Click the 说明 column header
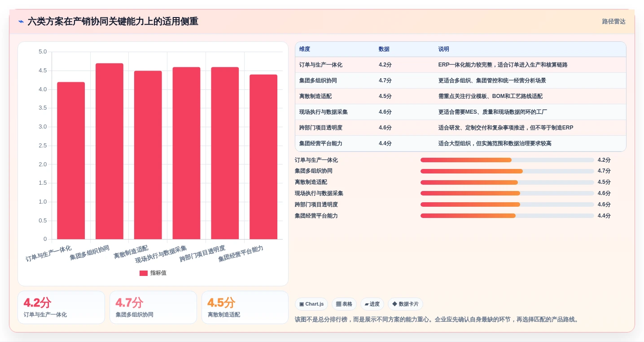Screen dimensions: 644x342 click(444, 49)
